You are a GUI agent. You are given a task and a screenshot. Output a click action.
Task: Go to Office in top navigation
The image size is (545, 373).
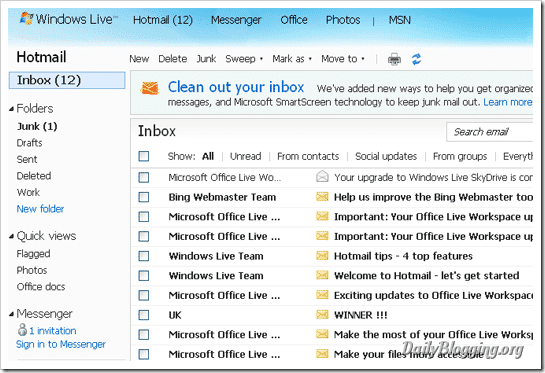(x=294, y=20)
